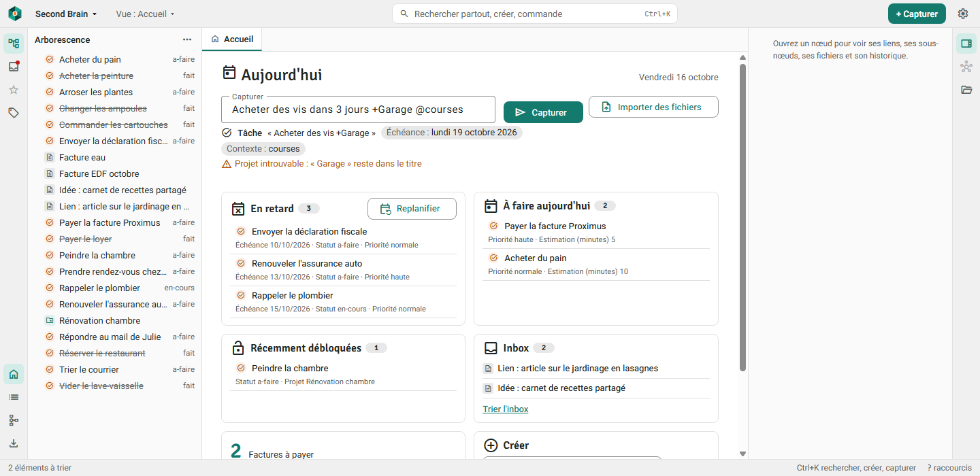Viewport: 980px width, 476px height.
Task: Click the green Capturer submit button
Action: [543, 112]
